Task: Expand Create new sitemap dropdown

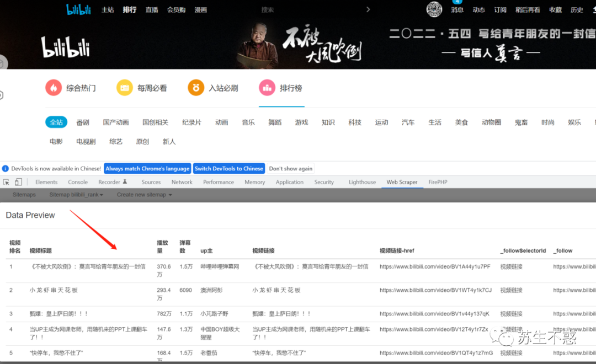Action: (145, 195)
